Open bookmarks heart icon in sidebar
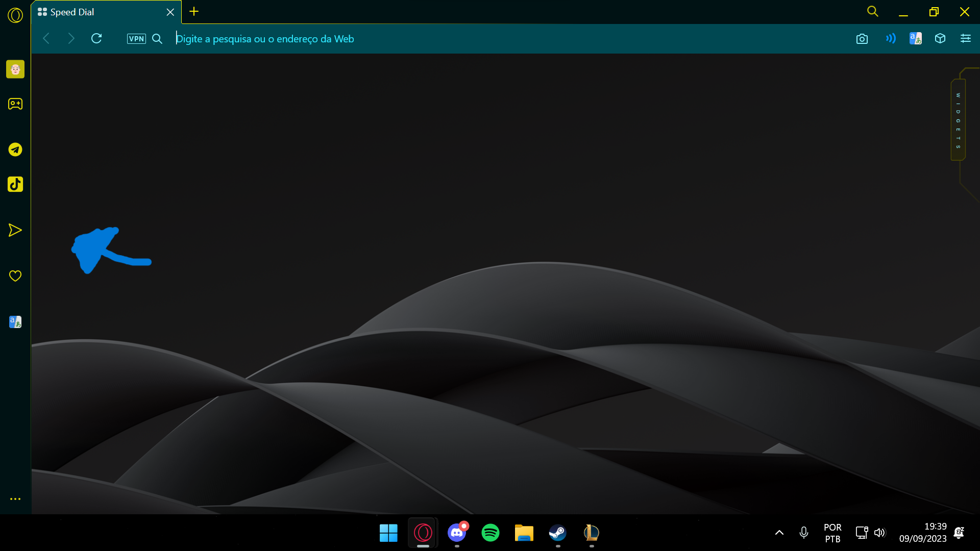Screen dimensions: 980x551 pyautogui.click(x=15, y=276)
